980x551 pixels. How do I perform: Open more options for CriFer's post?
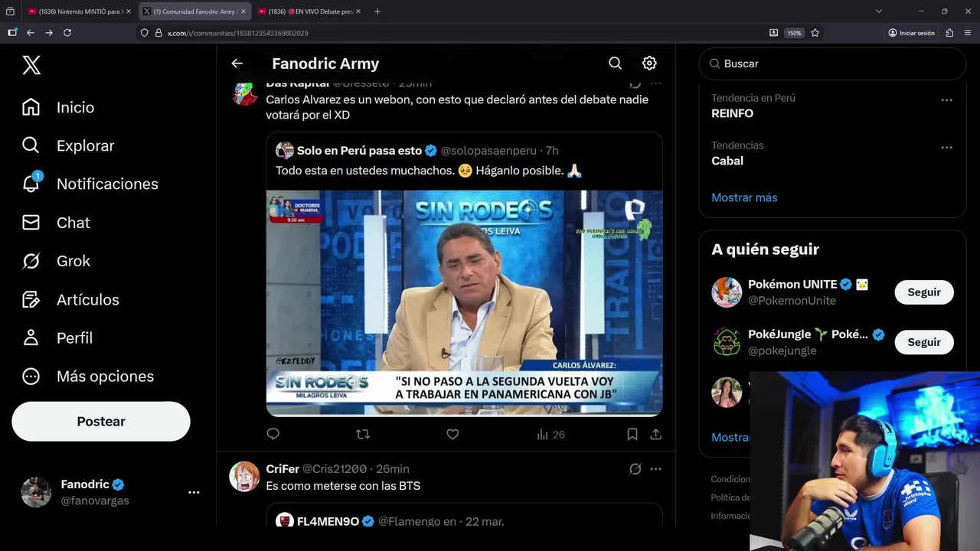click(x=656, y=469)
